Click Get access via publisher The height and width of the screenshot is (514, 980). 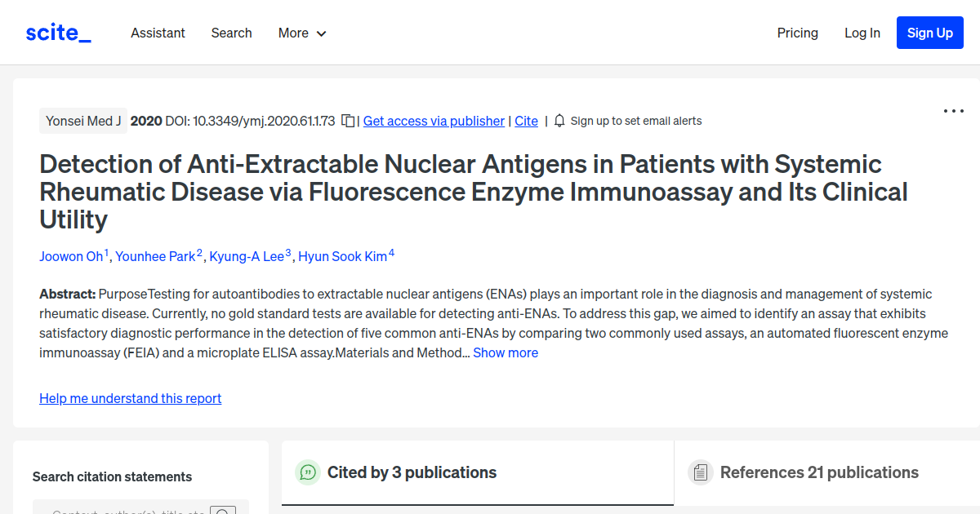[433, 121]
